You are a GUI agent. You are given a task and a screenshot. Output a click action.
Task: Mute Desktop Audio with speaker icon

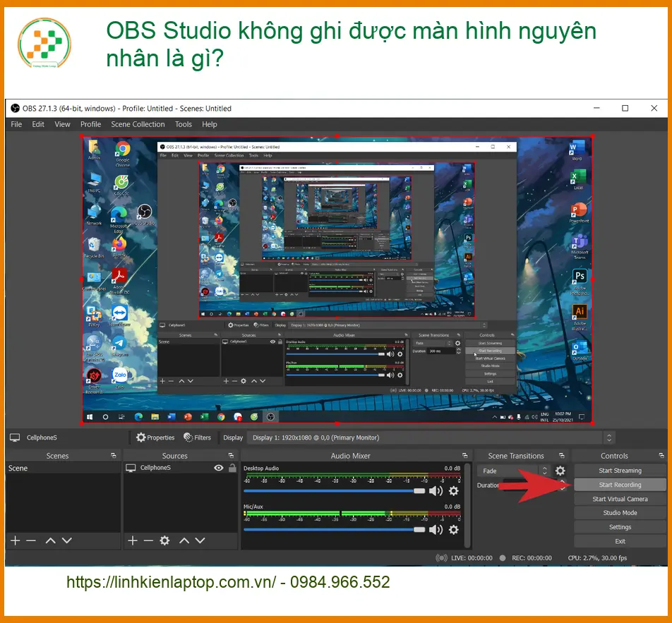point(436,491)
